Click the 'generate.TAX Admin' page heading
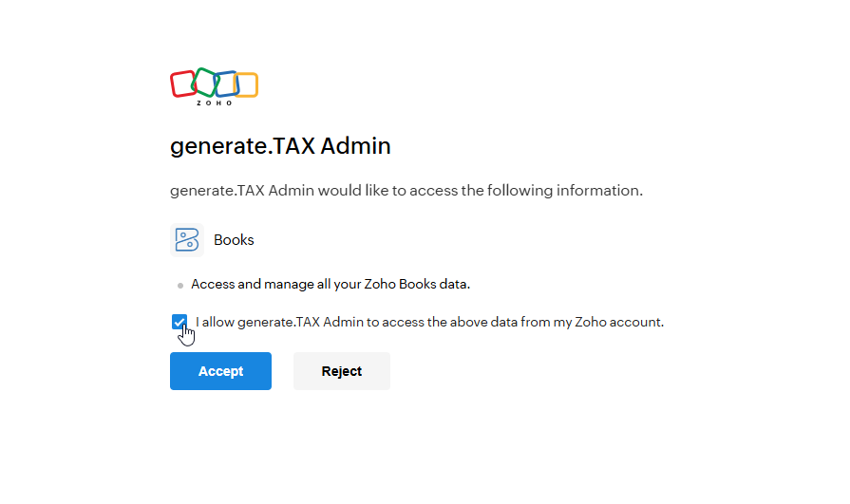This screenshot has height=504, width=850. pos(280,146)
